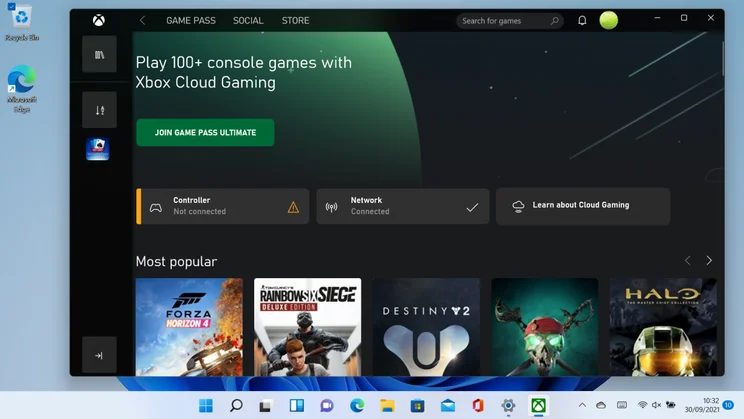The height and width of the screenshot is (419, 744).
Task: Open Settings gear on taskbar
Action: [508, 406]
